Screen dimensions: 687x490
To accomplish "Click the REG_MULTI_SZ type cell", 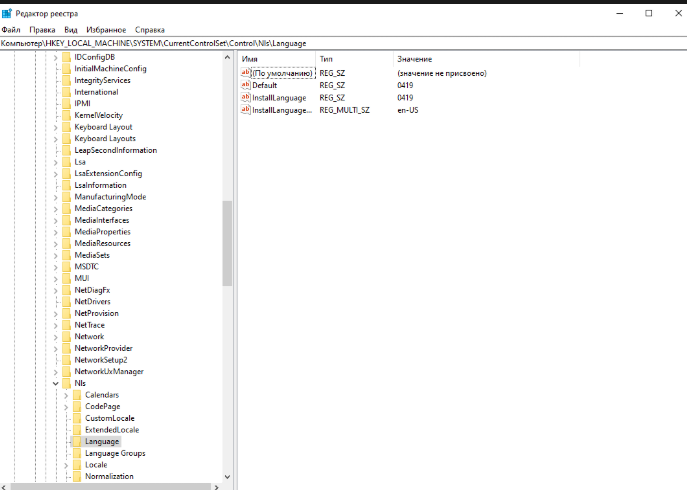I will [x=344, y=110].
